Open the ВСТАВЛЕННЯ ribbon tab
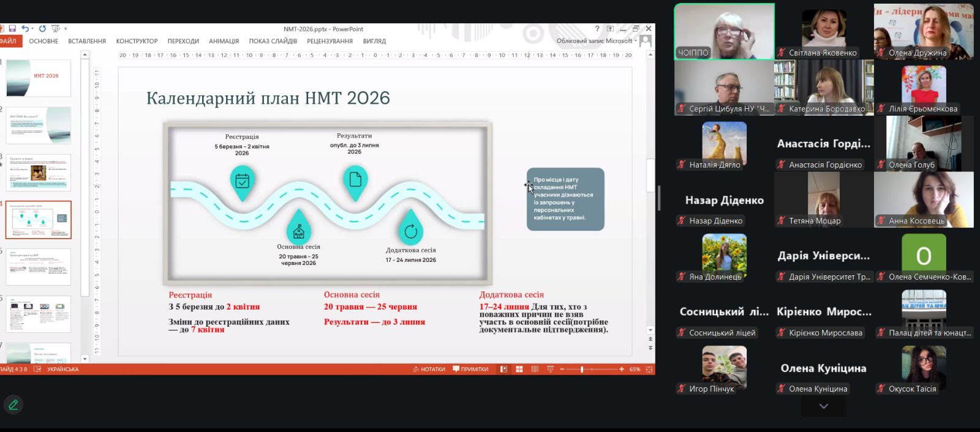Viewport: 980px width, 432px height. point(87,41)
